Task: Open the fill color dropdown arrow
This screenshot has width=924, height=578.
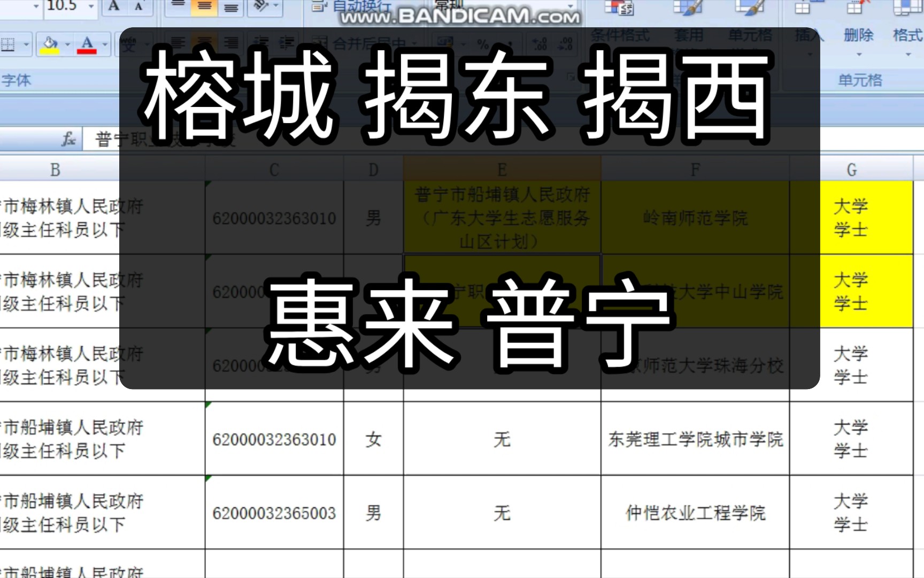Action: point(67,44)
